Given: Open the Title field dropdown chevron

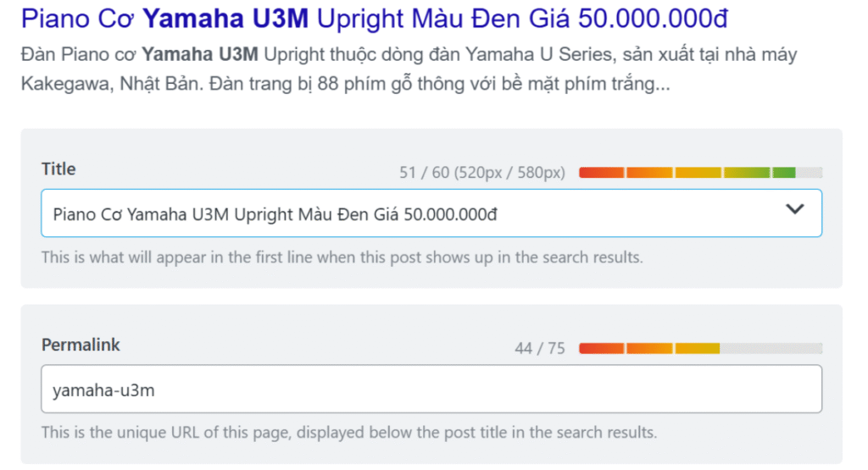Looking at the screenshot, I should click(x=794, y=210).
